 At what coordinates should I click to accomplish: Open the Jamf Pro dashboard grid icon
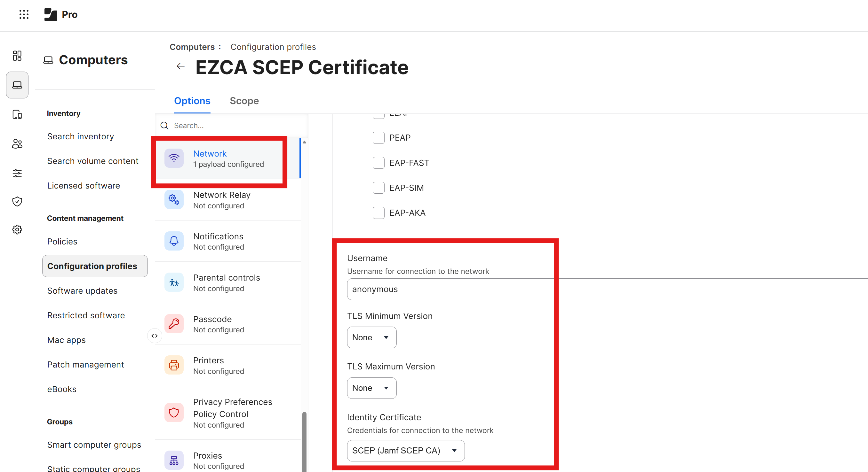17,56
